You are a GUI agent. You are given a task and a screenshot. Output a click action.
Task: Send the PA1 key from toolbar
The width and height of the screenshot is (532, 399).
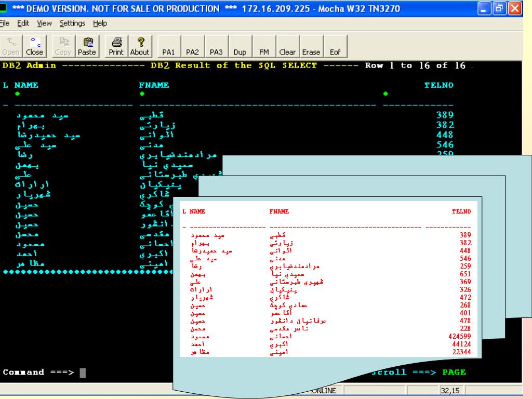169,46
